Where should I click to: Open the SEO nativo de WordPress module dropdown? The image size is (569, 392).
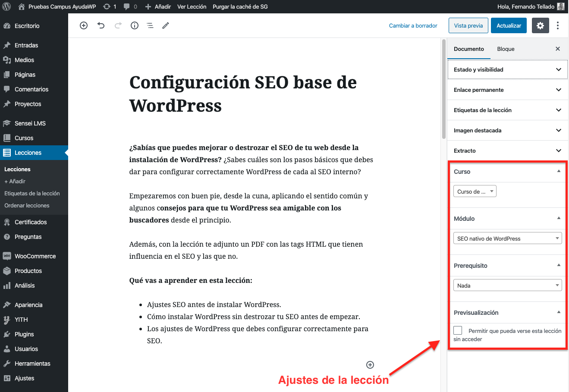(507, 238)
